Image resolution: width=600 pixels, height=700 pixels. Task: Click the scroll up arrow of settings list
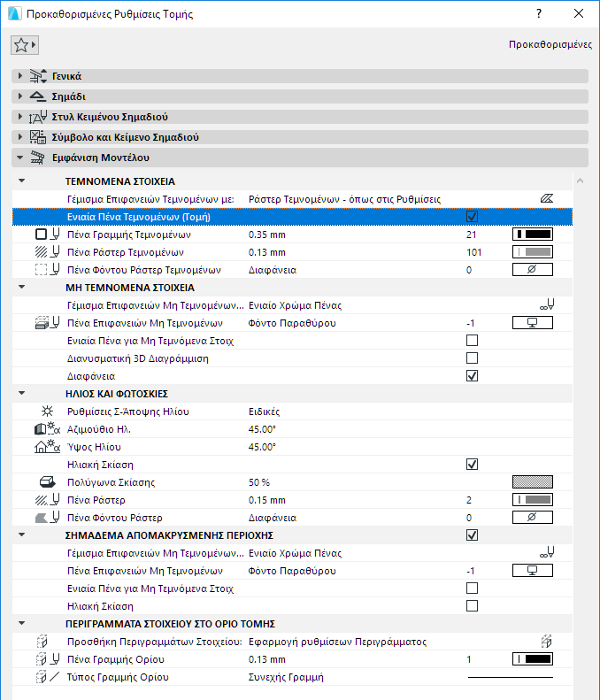coord(580,181)
